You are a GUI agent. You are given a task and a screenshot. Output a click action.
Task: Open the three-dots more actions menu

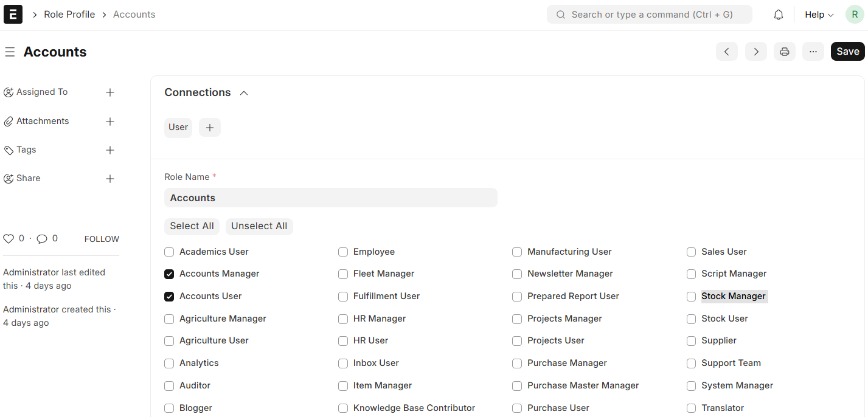click(x=813, y=52)
